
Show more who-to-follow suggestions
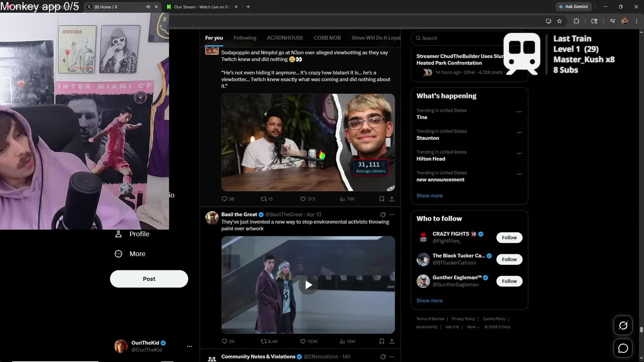point(429,301)
